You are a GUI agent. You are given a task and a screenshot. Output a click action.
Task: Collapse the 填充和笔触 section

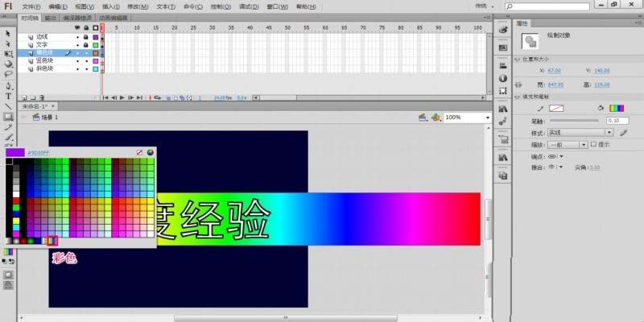click(517, 97)
